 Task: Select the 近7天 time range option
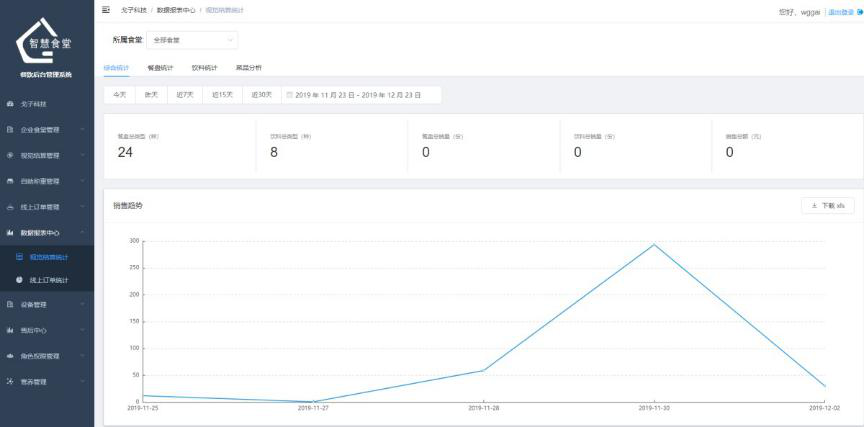[184, 95]
